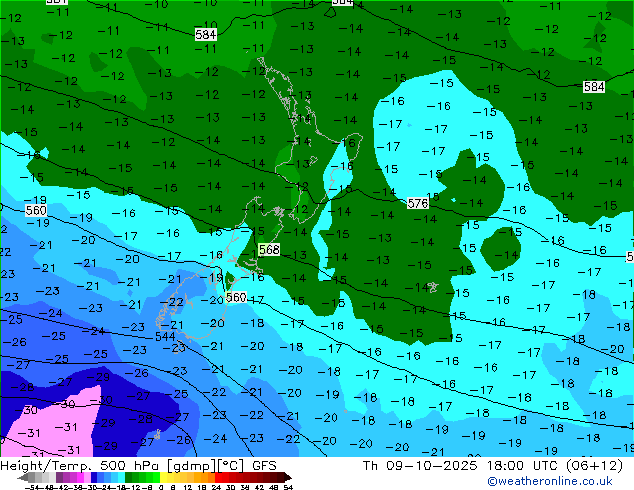634x490 pixels.
Task: Click the 584 contour label near top left
Action: pos(206,35)
